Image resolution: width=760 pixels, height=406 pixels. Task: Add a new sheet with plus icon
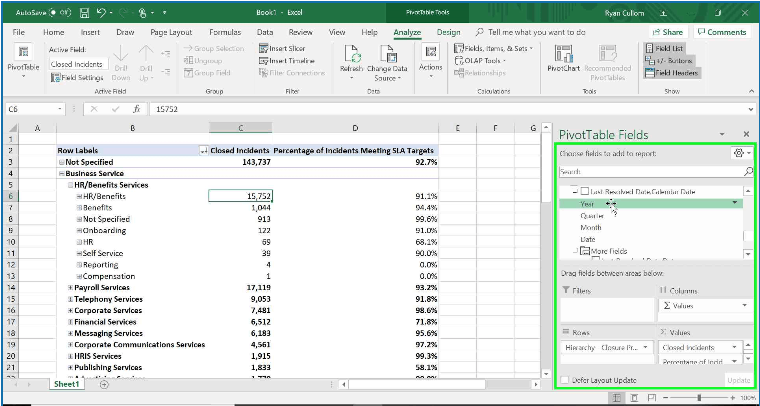[104, 384]
